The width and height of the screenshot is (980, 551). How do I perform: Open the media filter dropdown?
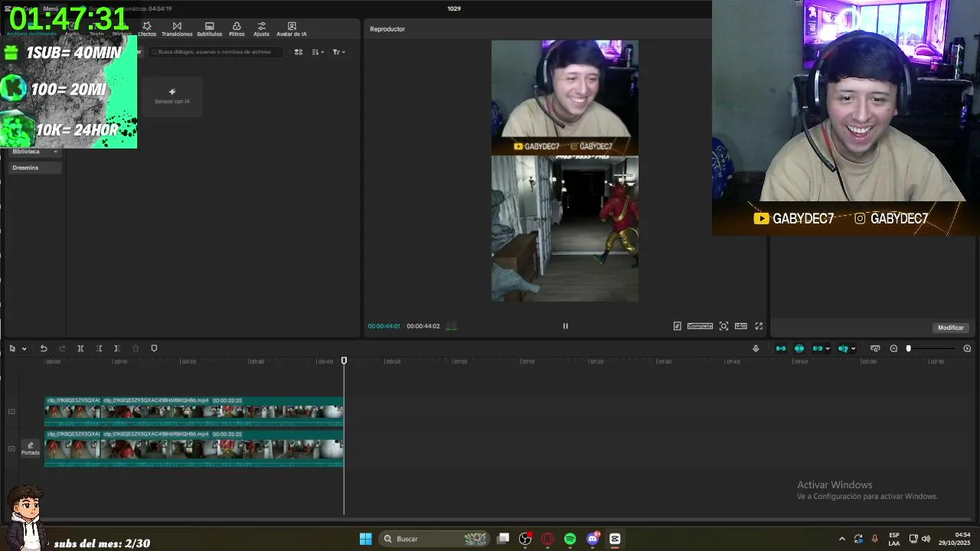(x=338, y=52)
